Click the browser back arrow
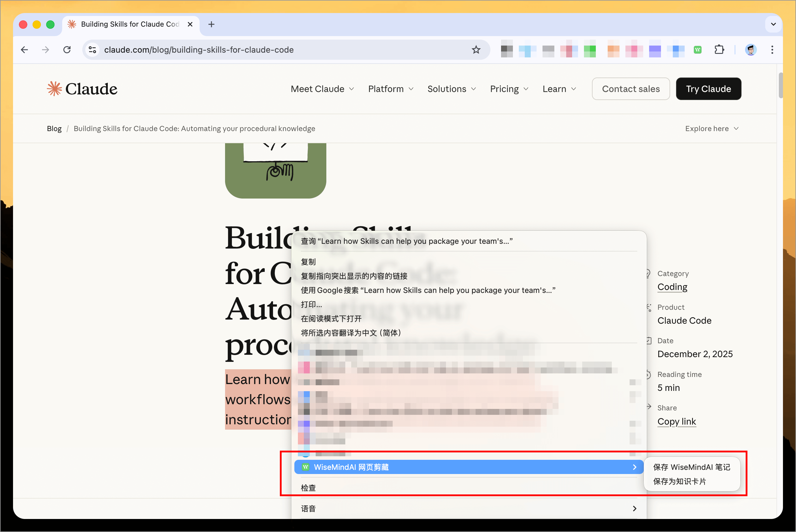The image size is (796, 532). pyautogui.click(x=25, y=50)
